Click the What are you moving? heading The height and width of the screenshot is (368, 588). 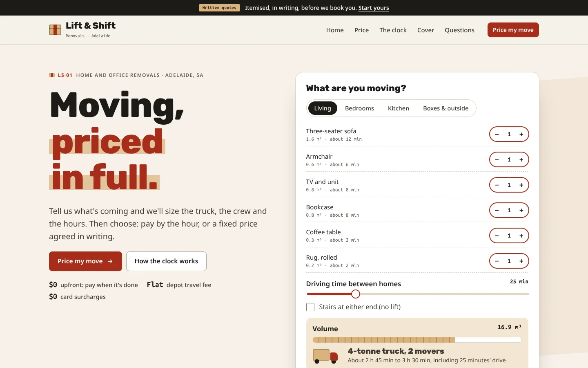[356, 88]
